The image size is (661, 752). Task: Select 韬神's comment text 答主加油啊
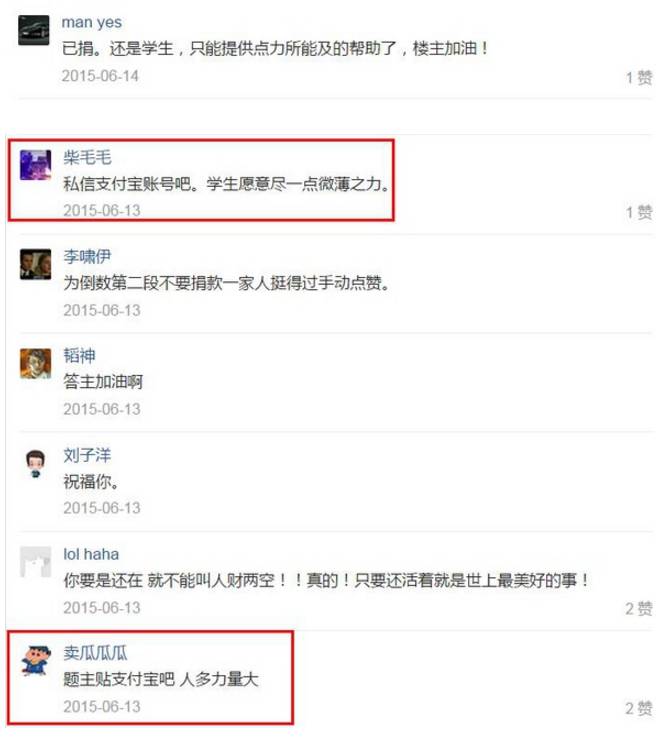pos(103,382)
